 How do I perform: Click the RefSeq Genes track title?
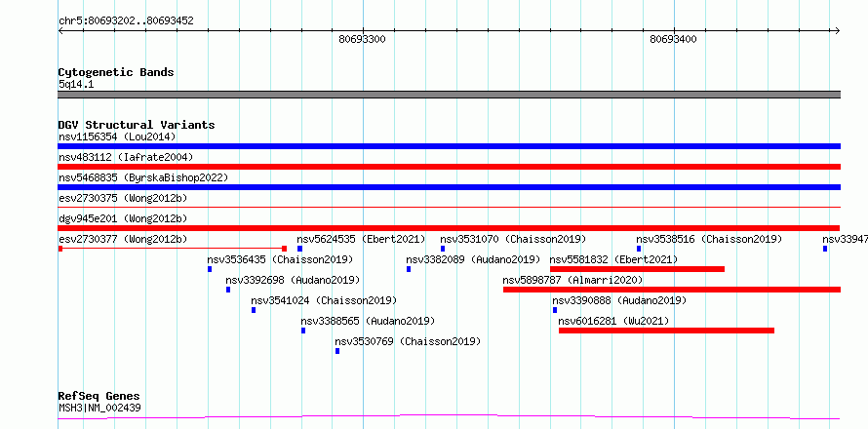[x=99, y=396]
